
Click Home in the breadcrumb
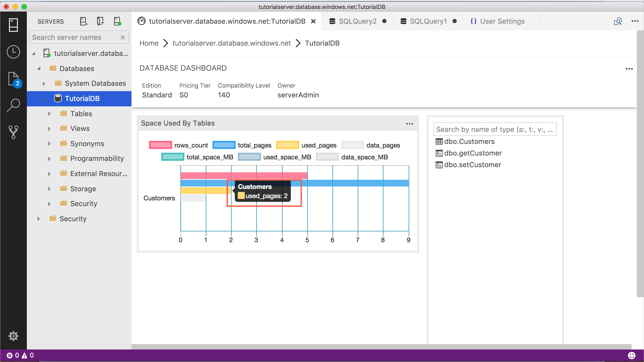click(149, 43)
